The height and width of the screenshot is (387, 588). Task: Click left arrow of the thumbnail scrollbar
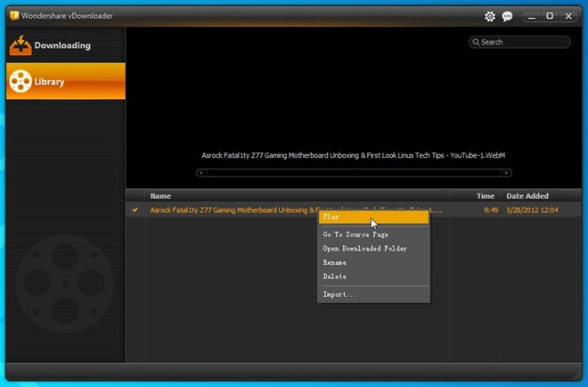(202, 173)
